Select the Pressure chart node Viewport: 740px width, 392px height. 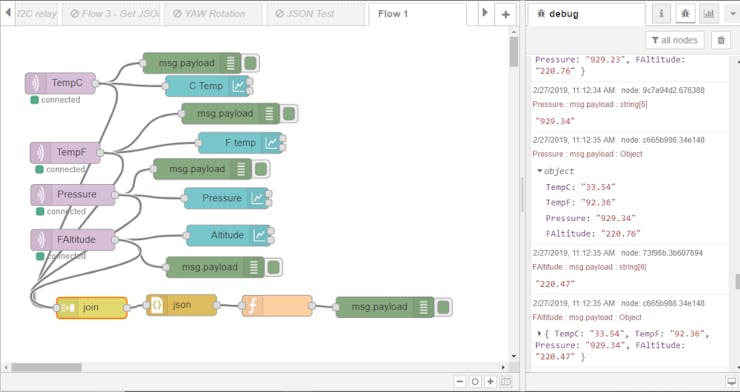click(x=226, y=198)
